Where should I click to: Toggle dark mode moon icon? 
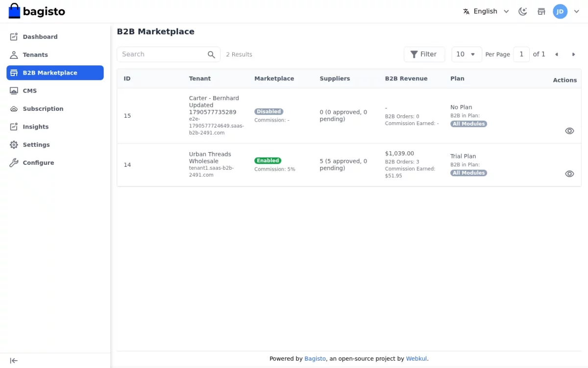523,11
